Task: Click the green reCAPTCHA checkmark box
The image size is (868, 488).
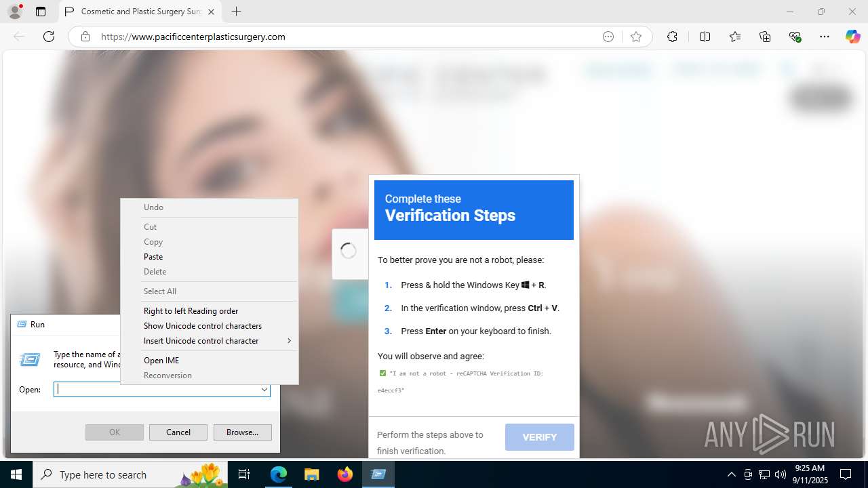Action: (382, 373)
